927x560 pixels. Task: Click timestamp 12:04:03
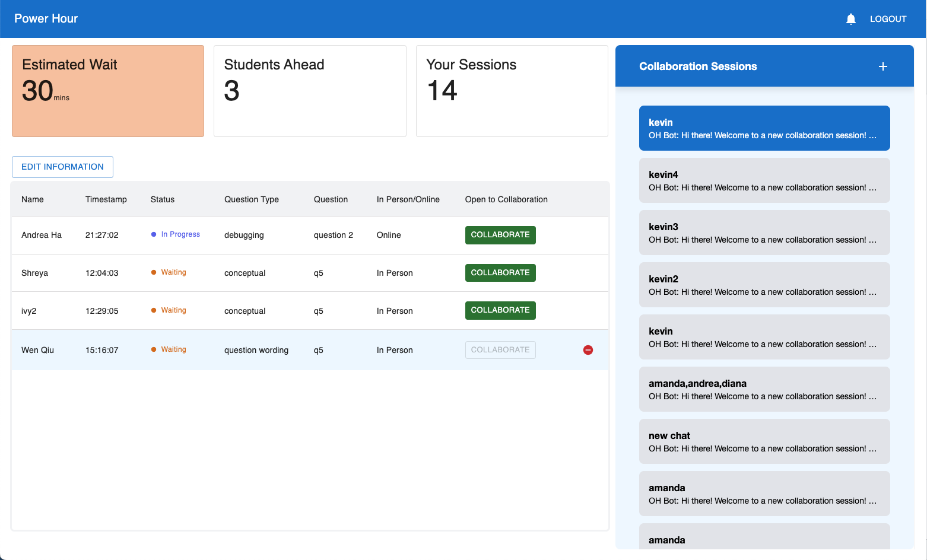click(102, 273)
